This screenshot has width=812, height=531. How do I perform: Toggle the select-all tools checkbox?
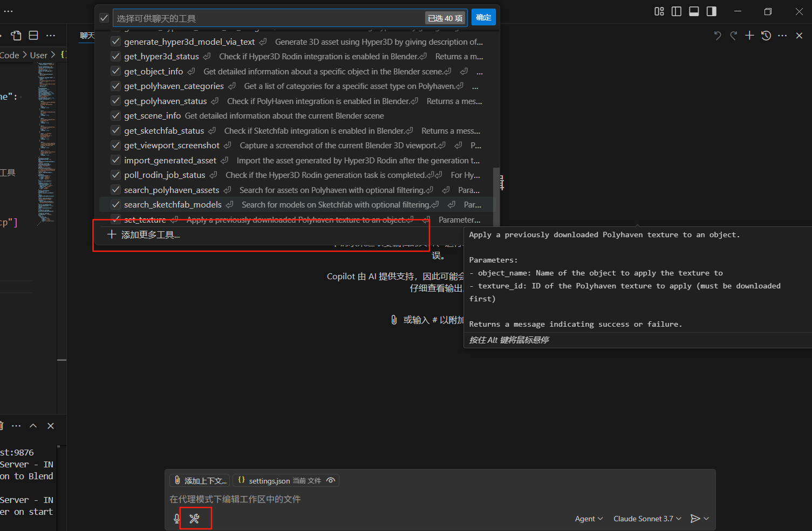pos(104,18)
